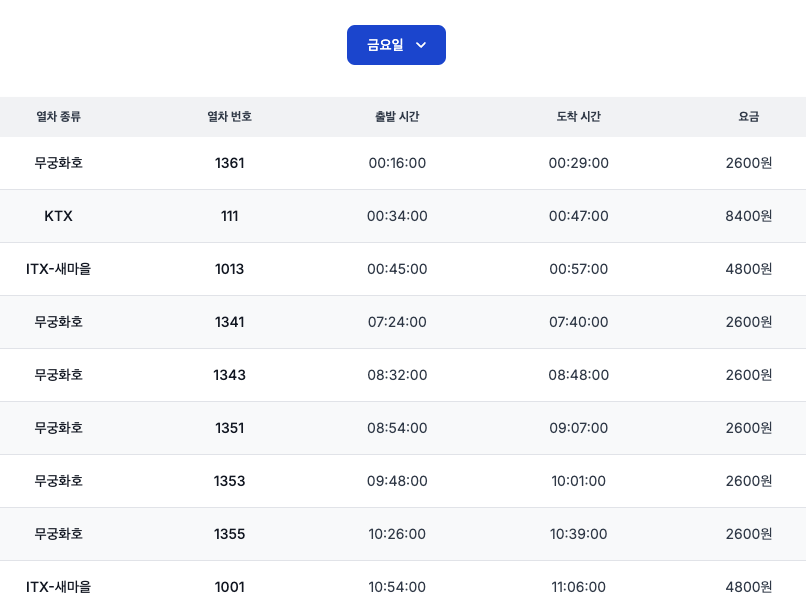Click 무궁화호 in the 1361 row
Screen dimensions: 806x613
[59, 163]
